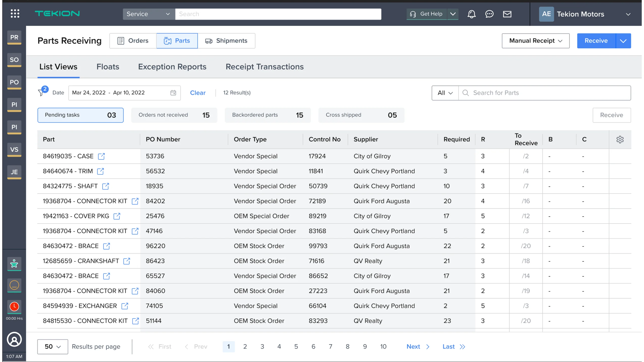Open table column settings gear

(620, 140)
